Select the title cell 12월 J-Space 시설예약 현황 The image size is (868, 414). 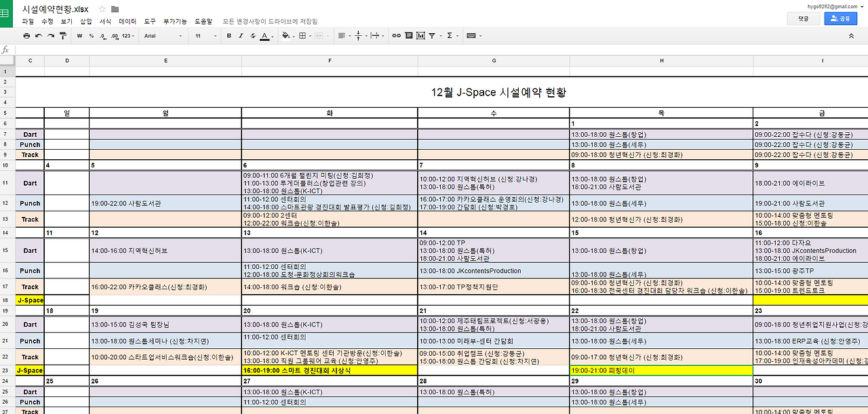pyautogui.click(x=498, y=92)
